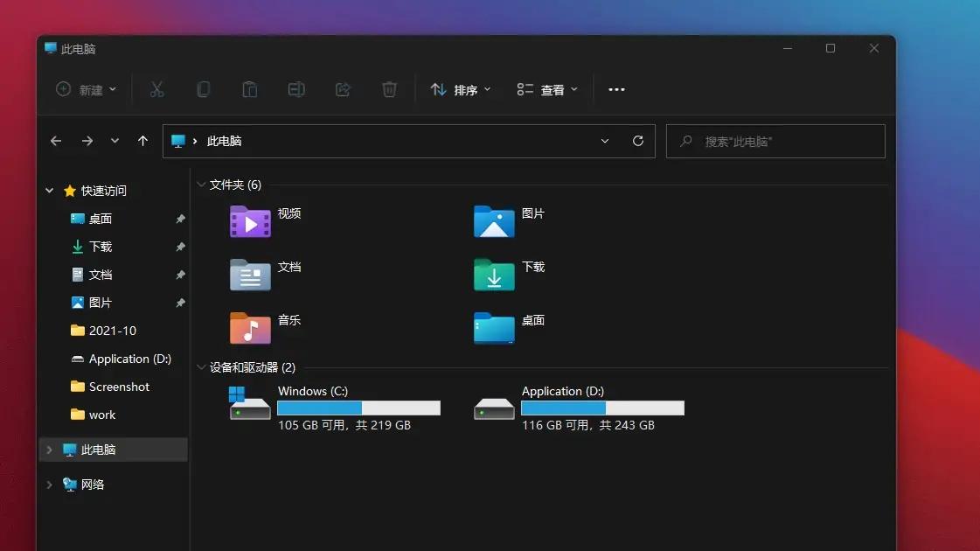
Task: Open the 新建 dropdown menu
Action: (85, 89)
